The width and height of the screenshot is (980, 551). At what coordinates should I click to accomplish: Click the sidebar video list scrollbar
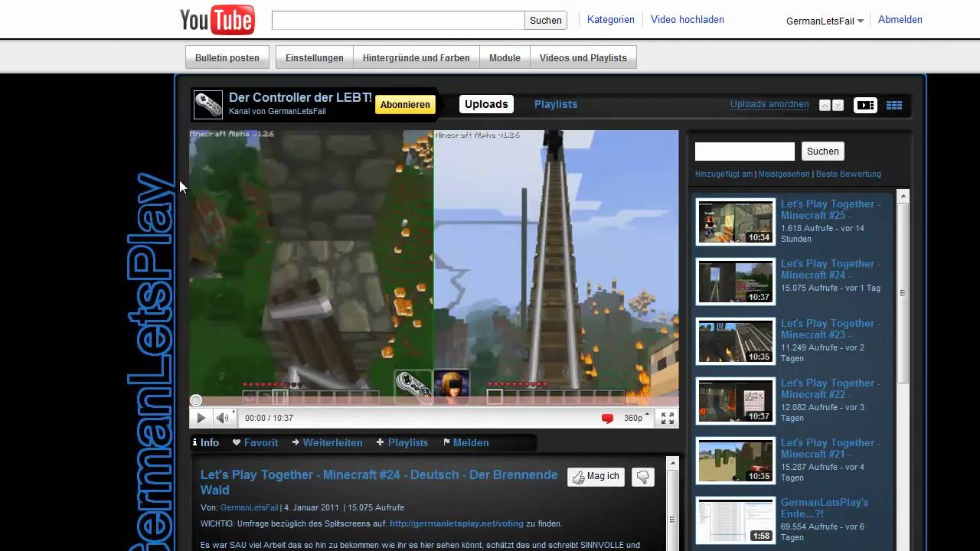click(903, 292)
